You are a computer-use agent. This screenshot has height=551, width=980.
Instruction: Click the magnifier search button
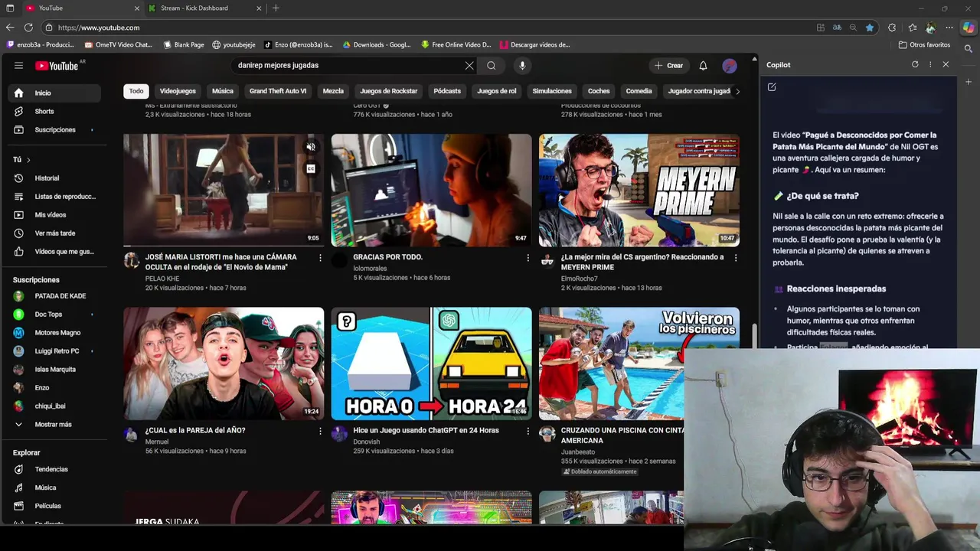[x=492, y=66]
